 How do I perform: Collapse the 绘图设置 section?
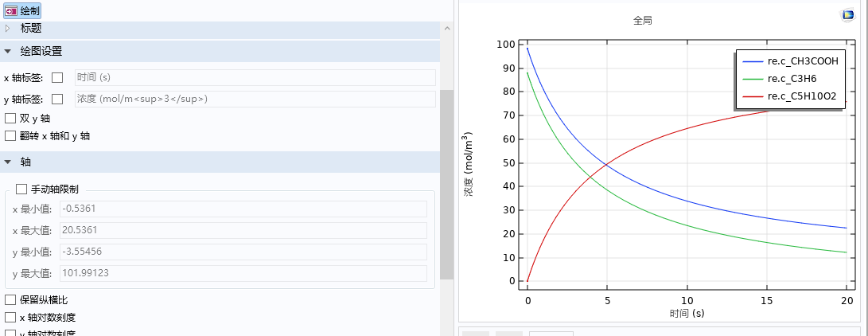8,51
